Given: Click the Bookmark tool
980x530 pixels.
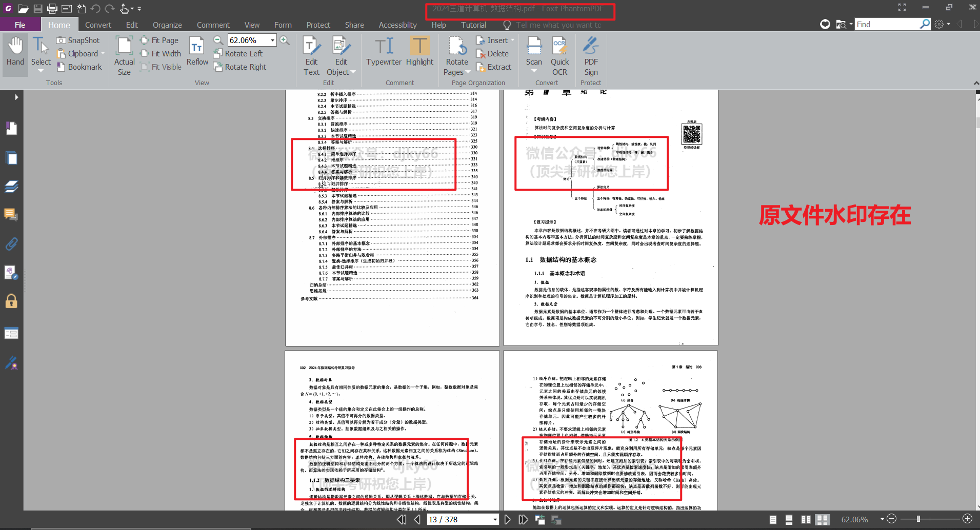Looking at the screenshot, I should click(x=79, y=67).
